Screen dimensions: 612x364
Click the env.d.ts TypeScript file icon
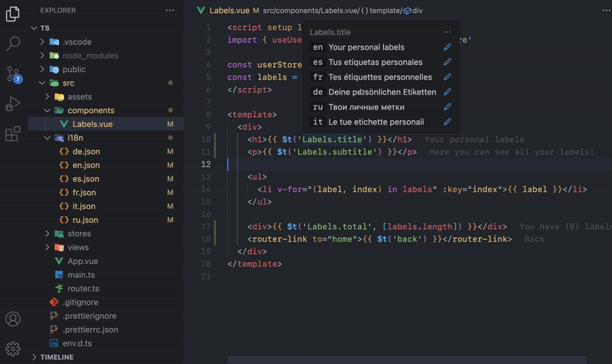(54, 343)
